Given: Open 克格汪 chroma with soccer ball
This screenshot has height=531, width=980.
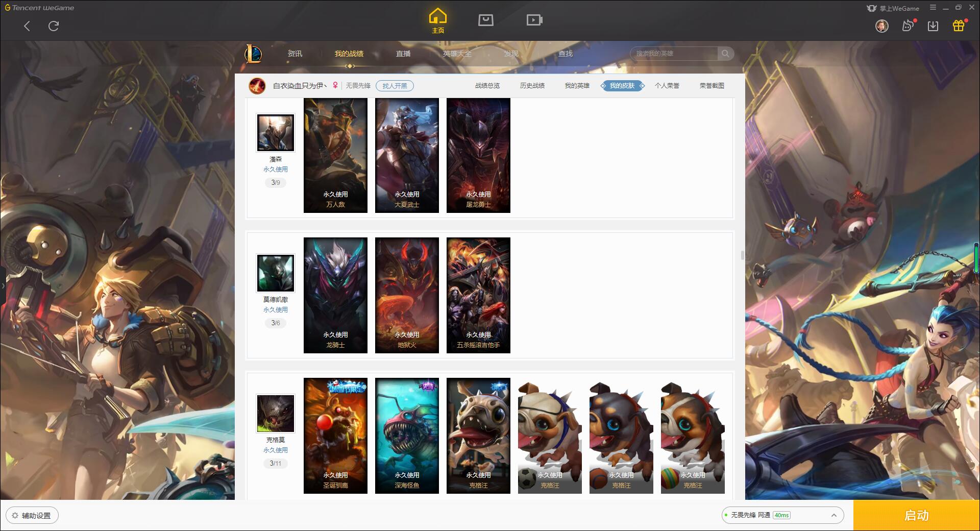Looking at the screenshot, I should pyautogui.click(x=550, y=436).
